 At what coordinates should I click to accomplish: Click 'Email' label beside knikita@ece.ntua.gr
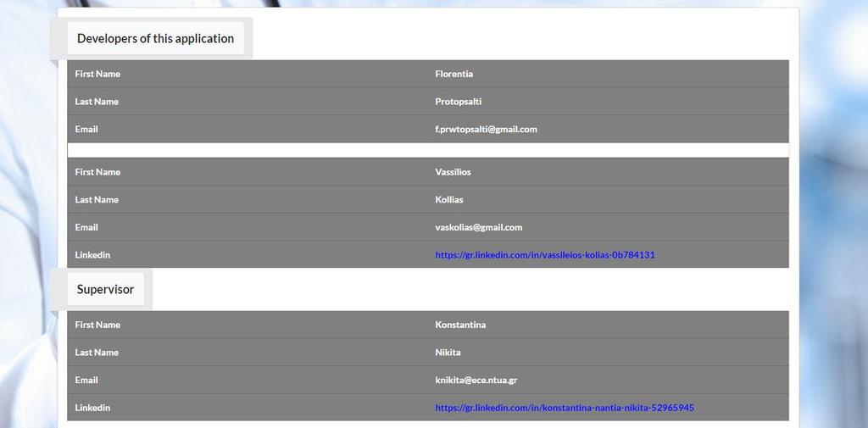click(x=86, y=381)
